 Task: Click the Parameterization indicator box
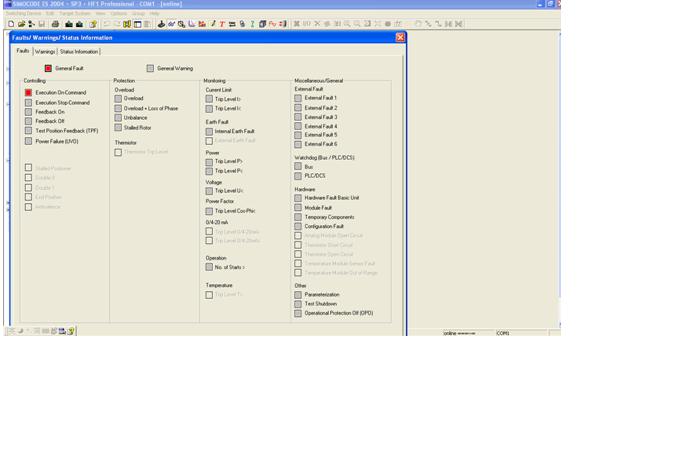coord(298,295)
